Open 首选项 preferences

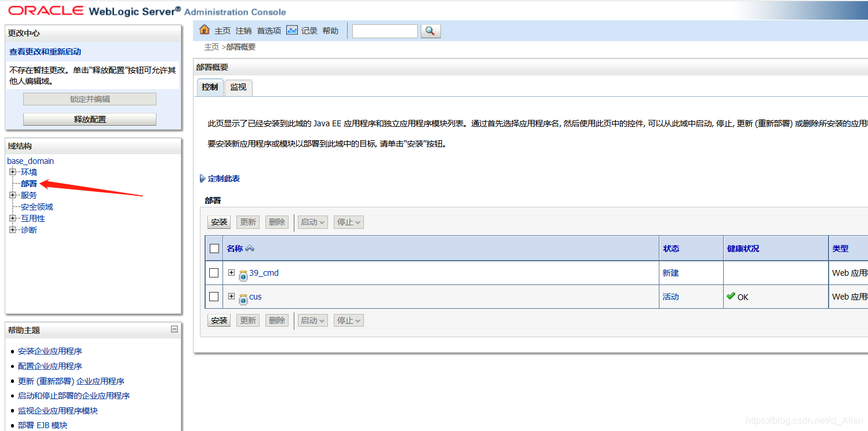(269, 31)
